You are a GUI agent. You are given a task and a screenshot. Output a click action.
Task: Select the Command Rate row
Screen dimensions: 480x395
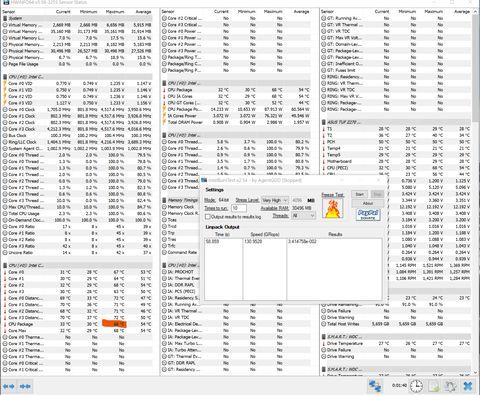(x=180, y=252)
